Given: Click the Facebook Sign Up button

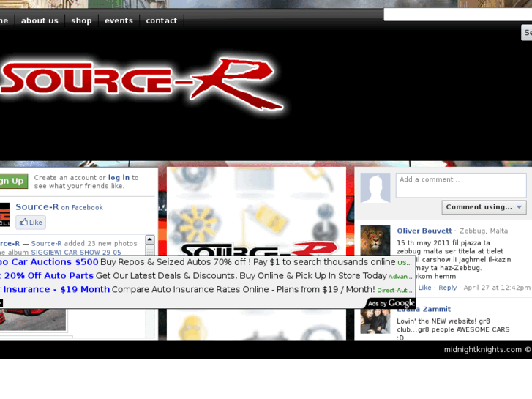Looking at the screenshot, I should tap(13, 181).
